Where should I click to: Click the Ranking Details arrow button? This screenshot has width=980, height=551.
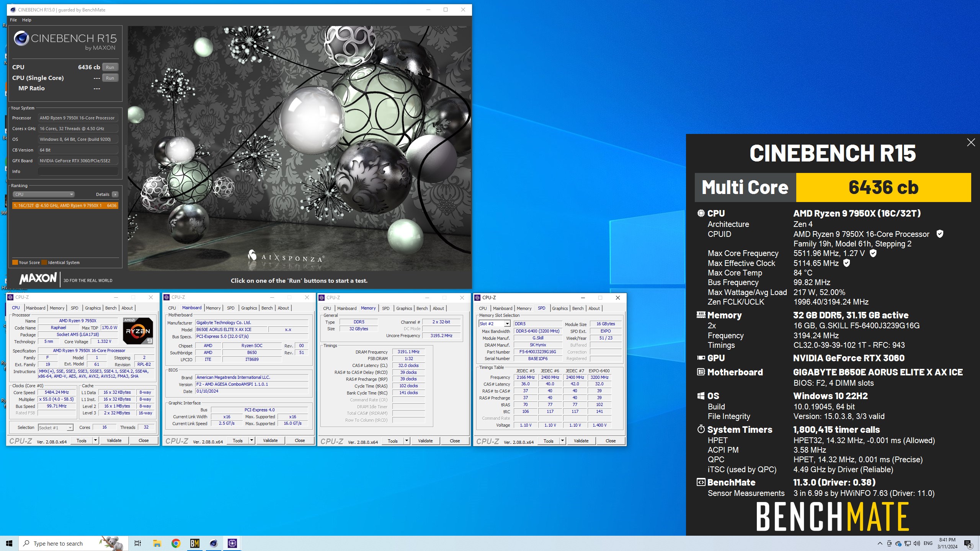tap(115, 194)
